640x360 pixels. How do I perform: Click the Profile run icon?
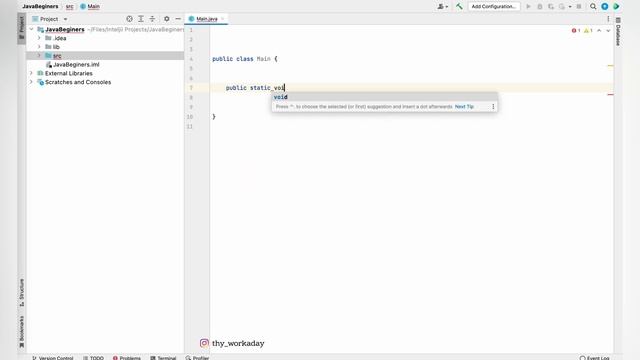[x=562, y=7]
